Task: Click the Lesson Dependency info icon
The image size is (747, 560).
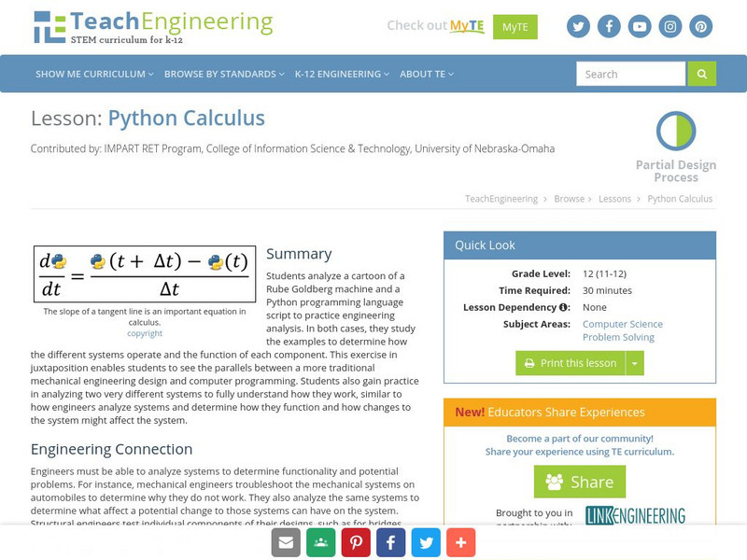Action: (x=563, y=307)
